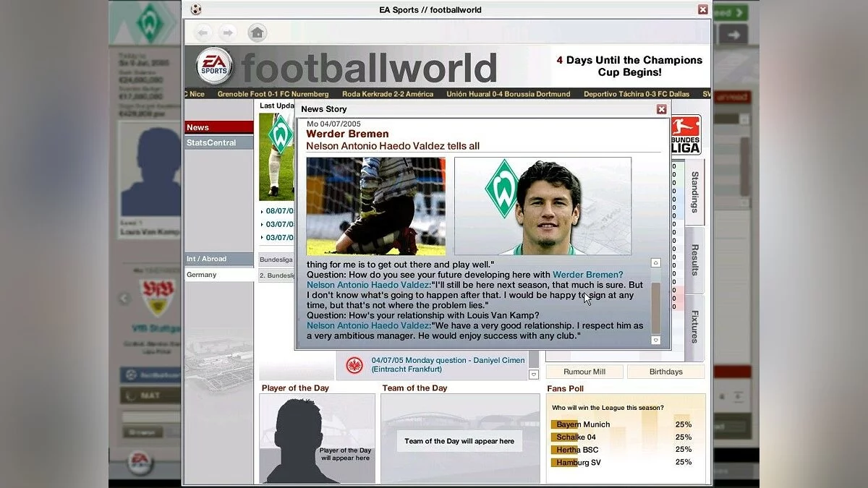Open the Birthdays button
Image resolution: width=868 pixels, height=488 pixels.
(665, 372)
